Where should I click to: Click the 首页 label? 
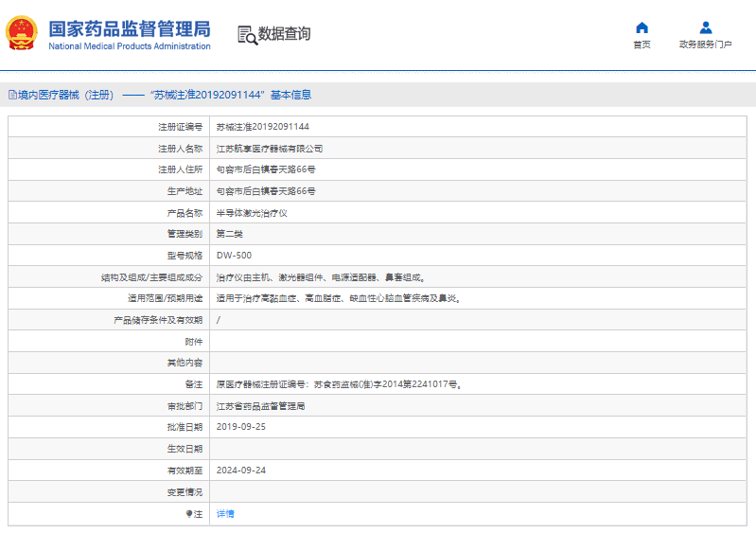642,44
